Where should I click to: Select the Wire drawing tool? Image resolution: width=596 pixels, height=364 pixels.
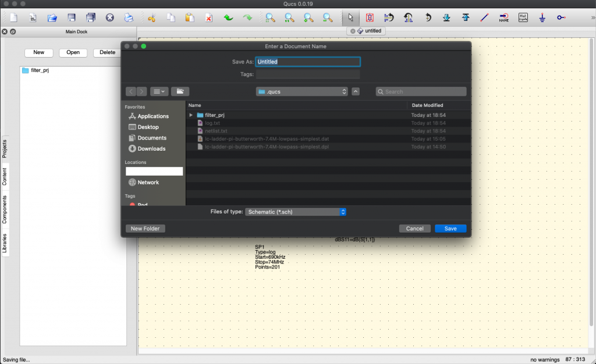click(x=485, y=17)
